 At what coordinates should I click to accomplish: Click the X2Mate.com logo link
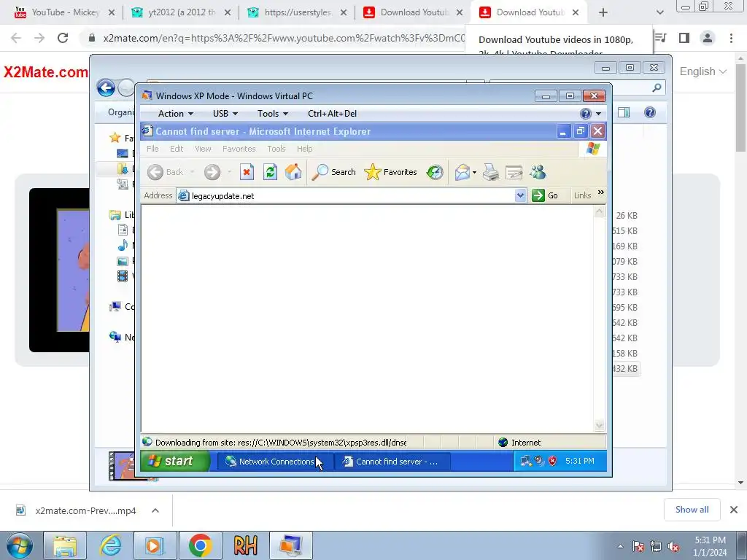tap(46, 72)
